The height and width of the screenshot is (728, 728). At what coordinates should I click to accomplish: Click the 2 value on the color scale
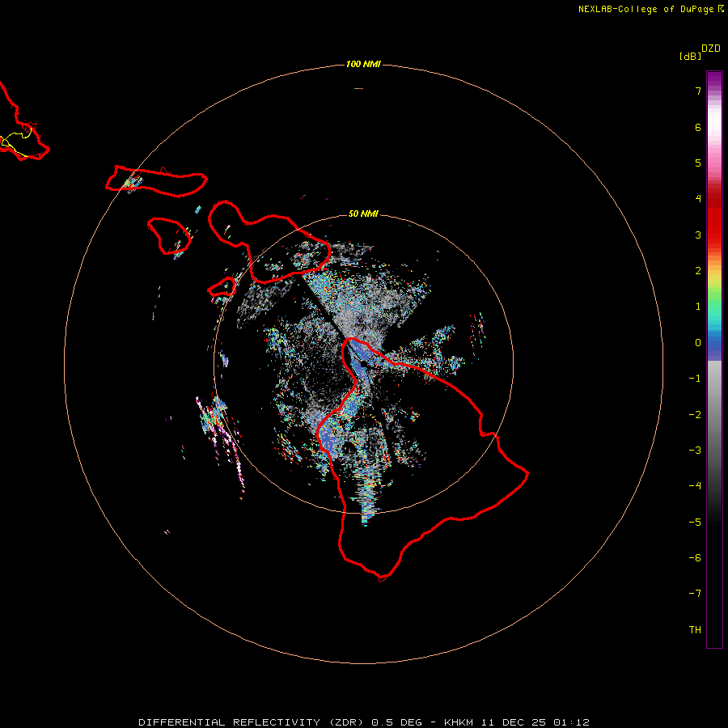click(x=698, y=271)
